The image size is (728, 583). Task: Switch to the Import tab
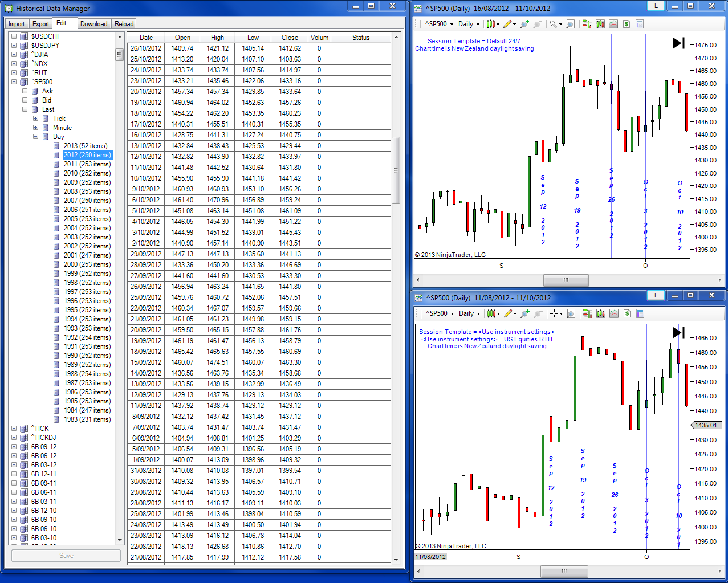(x=17, y=24)
